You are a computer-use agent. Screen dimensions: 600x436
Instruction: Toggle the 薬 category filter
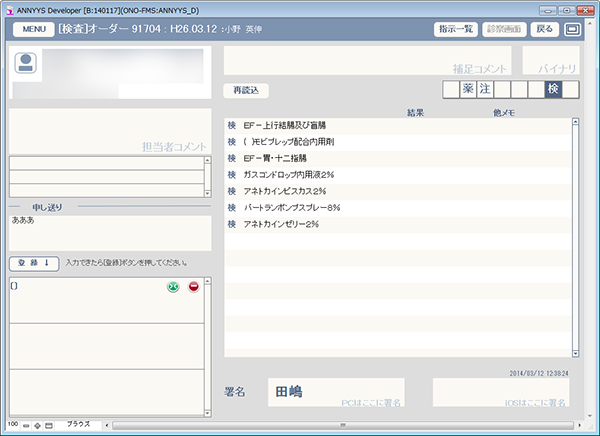468,90
